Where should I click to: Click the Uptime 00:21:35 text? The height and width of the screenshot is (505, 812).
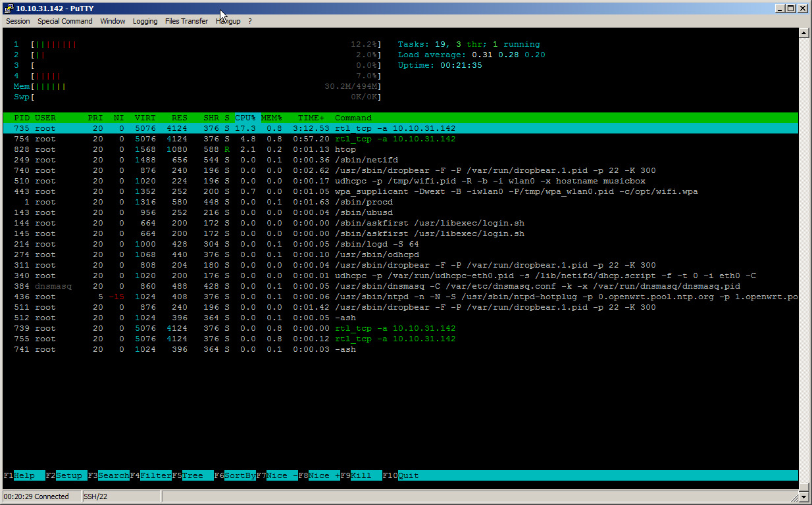(x=440, y=65)
